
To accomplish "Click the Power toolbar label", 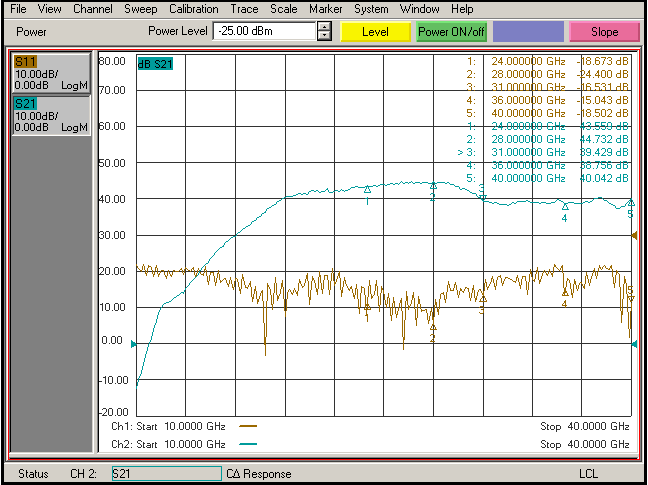I will tap(31, 32).
